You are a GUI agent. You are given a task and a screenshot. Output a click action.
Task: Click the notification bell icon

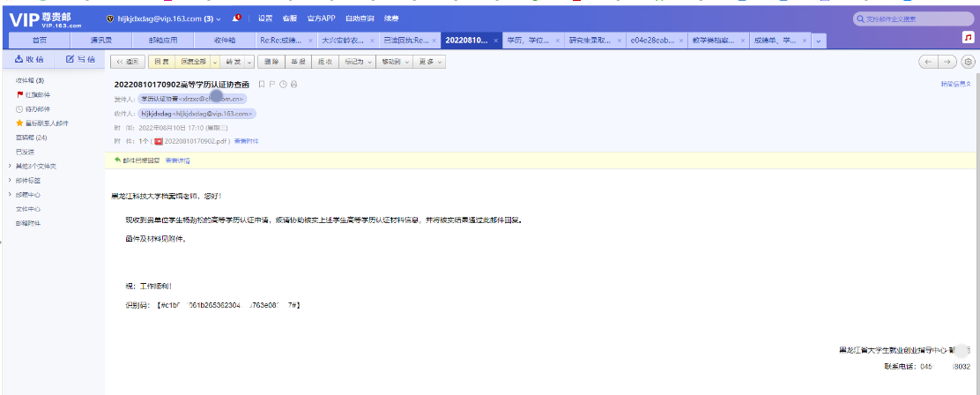tap(236, 19)
